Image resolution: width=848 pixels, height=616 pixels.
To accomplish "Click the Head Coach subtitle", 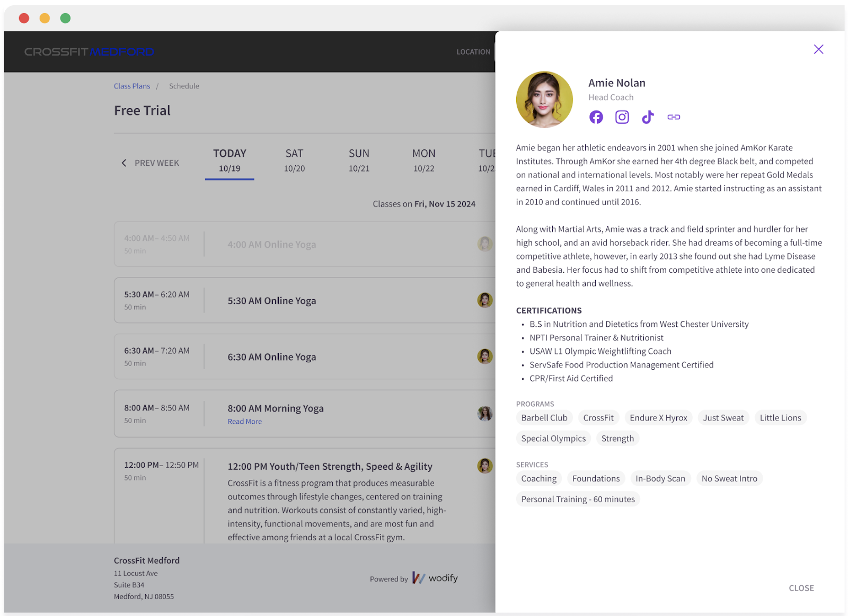I will point(611,97).
